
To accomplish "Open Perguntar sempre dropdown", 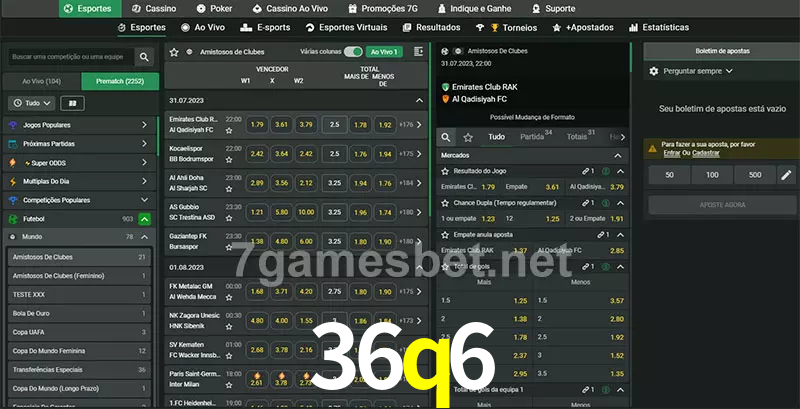I will 698,71.
